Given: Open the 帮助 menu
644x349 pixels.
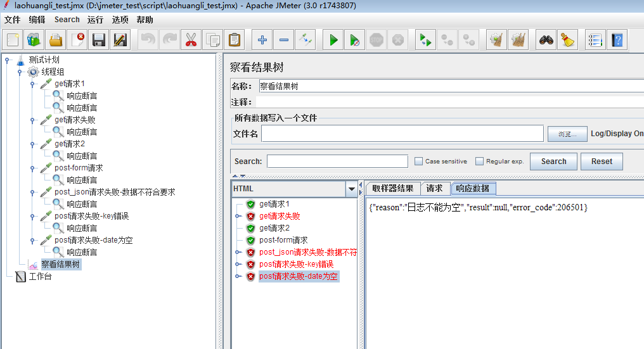Looking at the screenshot, I should click(x=145, y=20).
